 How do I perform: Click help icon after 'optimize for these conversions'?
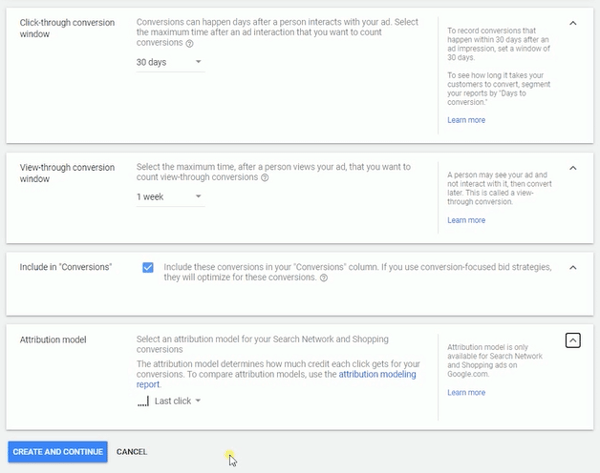point(324,278)
